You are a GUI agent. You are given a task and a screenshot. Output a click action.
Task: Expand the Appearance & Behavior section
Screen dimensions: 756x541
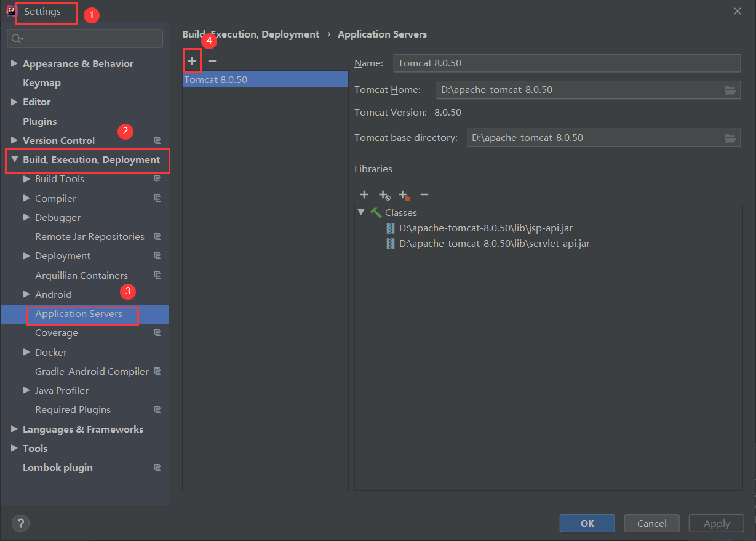point(14,63)
